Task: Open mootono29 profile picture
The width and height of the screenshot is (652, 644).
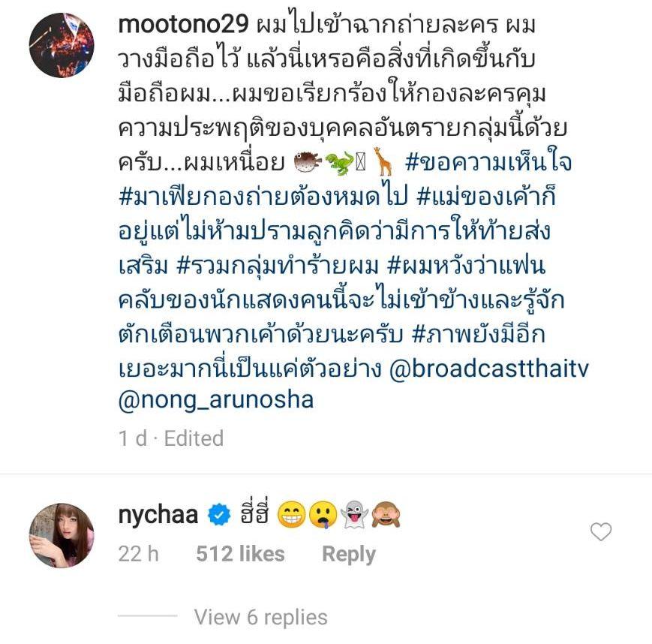Action: (62, 45)
